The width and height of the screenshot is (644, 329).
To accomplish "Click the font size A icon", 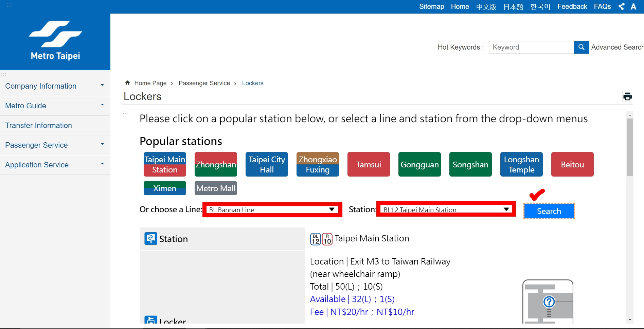I will click(633, 6).
